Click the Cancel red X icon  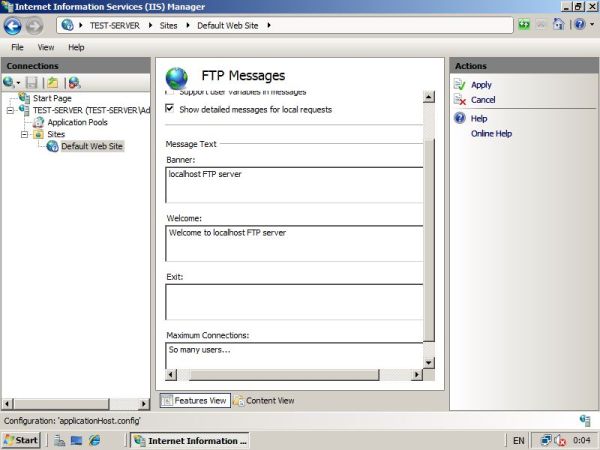click(460, 99)
